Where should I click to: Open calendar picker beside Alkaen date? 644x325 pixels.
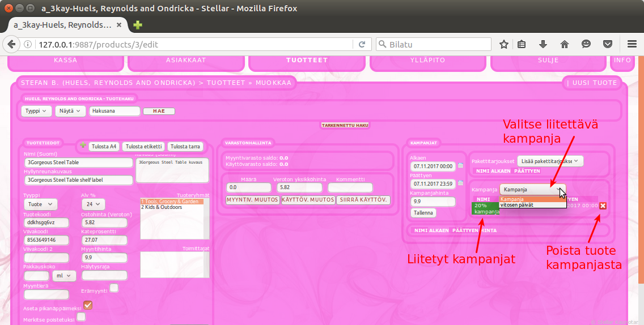460,166
